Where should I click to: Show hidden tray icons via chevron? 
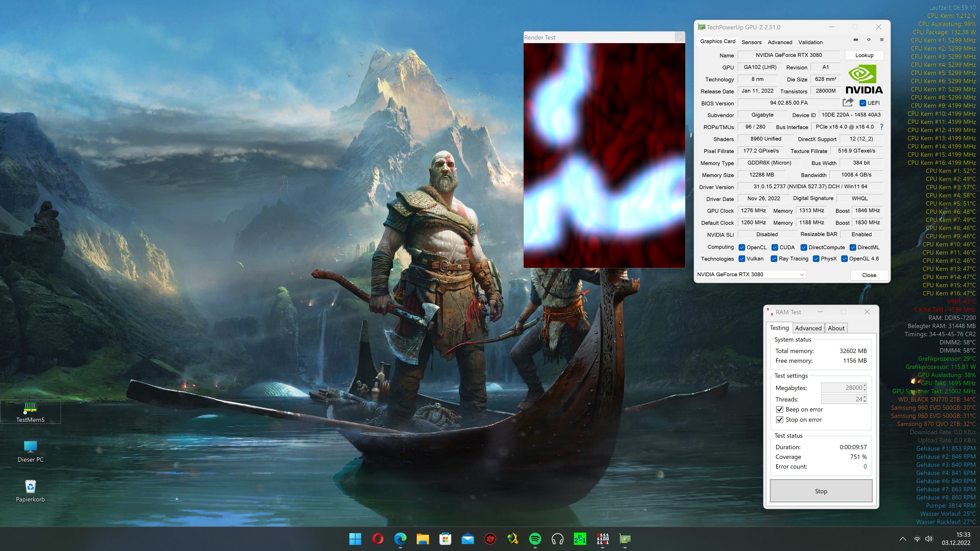[902, 539]
